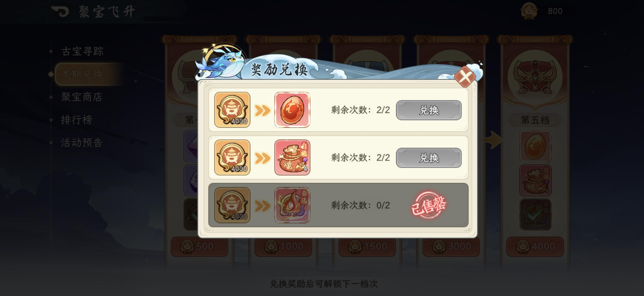Viewport: 644px width, 296px height.
Task: Open the 活动预告 event preview menu
Action: 82,143
